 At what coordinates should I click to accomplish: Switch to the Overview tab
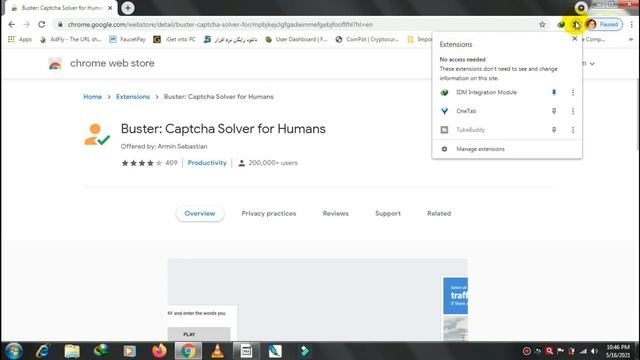[x=200, y=213]
